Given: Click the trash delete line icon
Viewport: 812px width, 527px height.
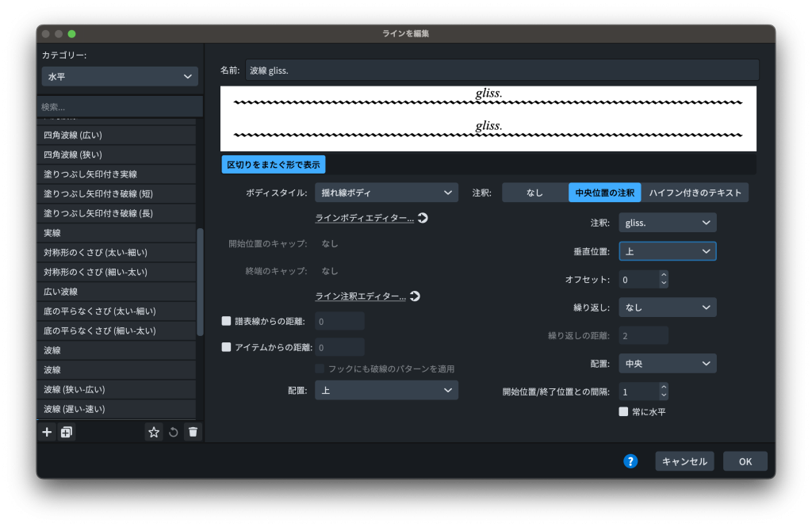Looking at the screenshot, I should coord(193,432).
